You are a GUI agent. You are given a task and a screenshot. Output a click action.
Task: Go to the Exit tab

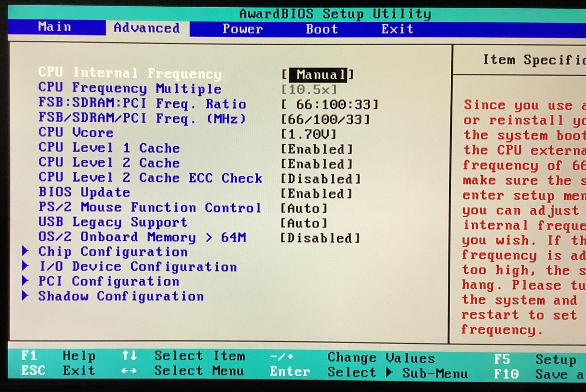pyautogui.click(x=397, y=29)
